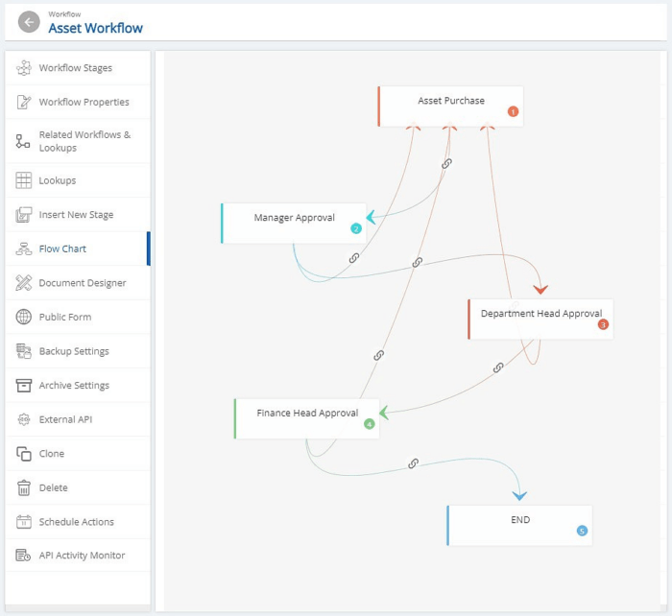672x616 pixels.
Task: Select the Manager Approval stage node
Action: coord(294,219)
